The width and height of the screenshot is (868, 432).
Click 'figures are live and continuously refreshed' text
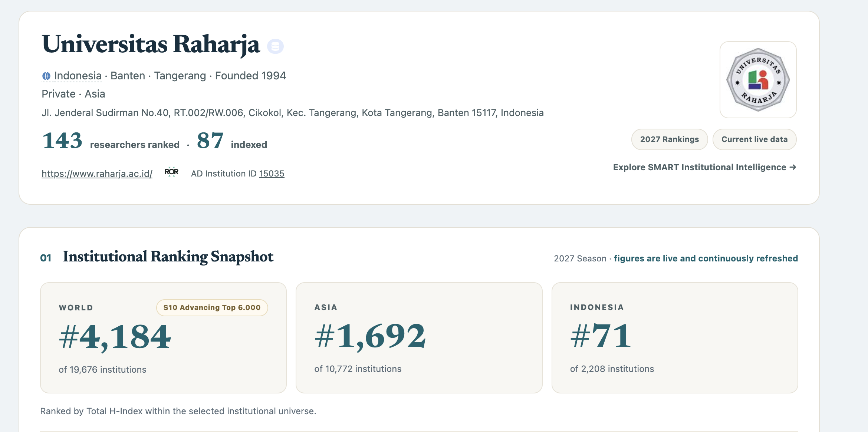(x=706, y=258)
